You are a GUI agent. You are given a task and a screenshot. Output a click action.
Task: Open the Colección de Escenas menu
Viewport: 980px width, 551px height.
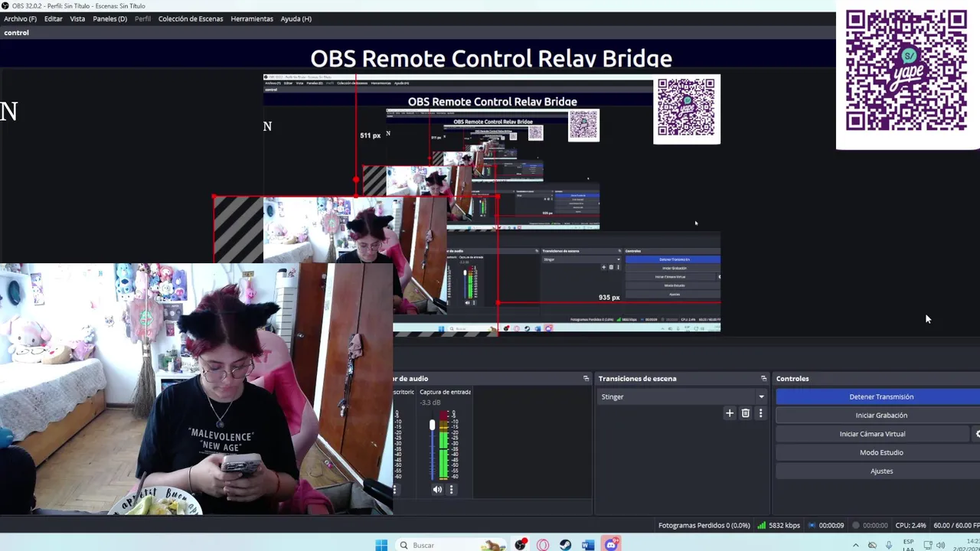[191, 18]
